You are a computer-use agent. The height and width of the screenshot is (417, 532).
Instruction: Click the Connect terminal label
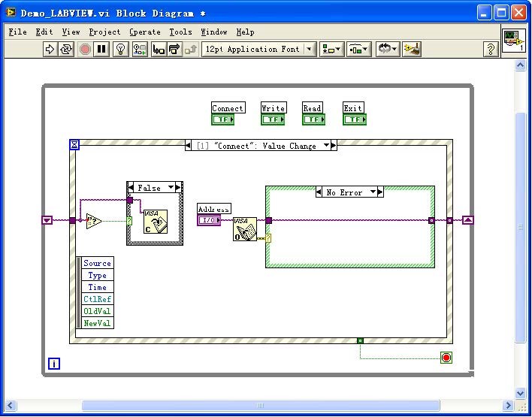tap(228, 108)
